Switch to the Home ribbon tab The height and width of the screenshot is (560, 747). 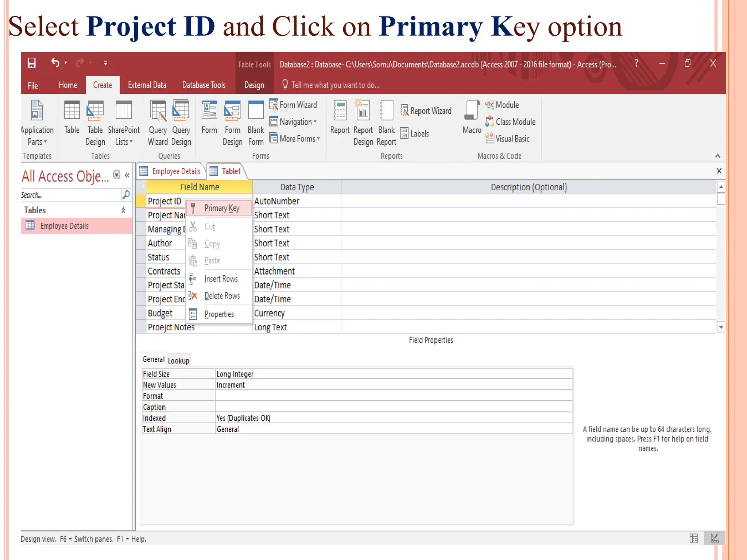tap(68, 85)
